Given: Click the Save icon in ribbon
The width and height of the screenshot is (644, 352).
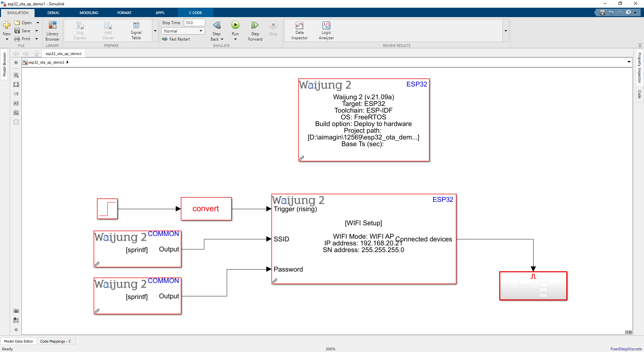Looking at the screenshot, I should pyautogui.click(x=17, y=31).
